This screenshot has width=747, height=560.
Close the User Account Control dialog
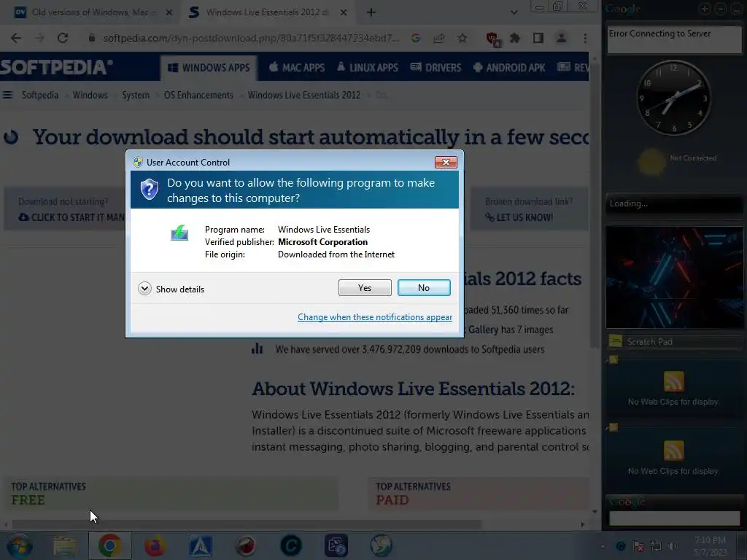(x=446, y=163)
